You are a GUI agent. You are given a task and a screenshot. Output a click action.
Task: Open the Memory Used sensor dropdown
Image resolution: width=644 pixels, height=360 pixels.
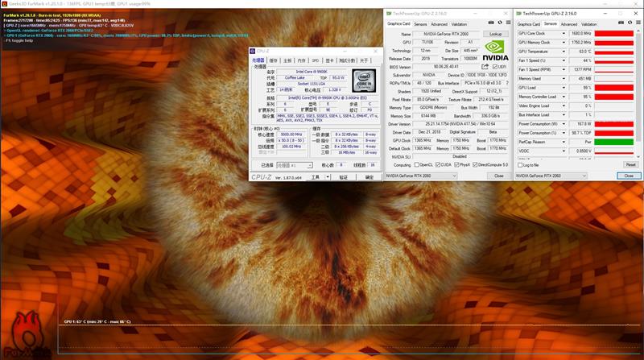coord(563,78)
